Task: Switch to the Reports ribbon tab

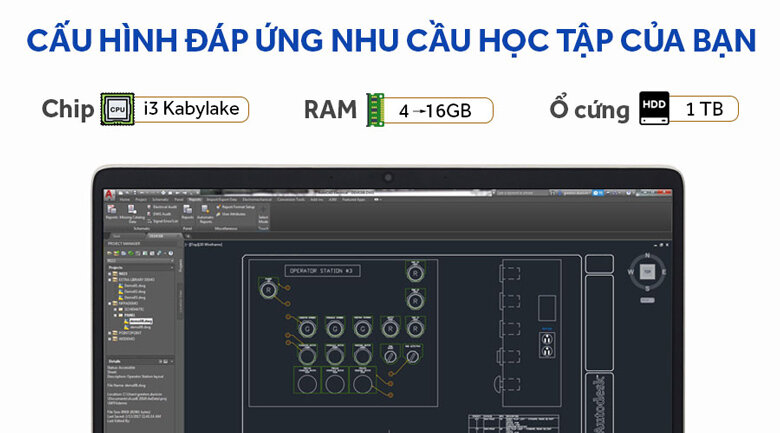Action: [195, 198]
